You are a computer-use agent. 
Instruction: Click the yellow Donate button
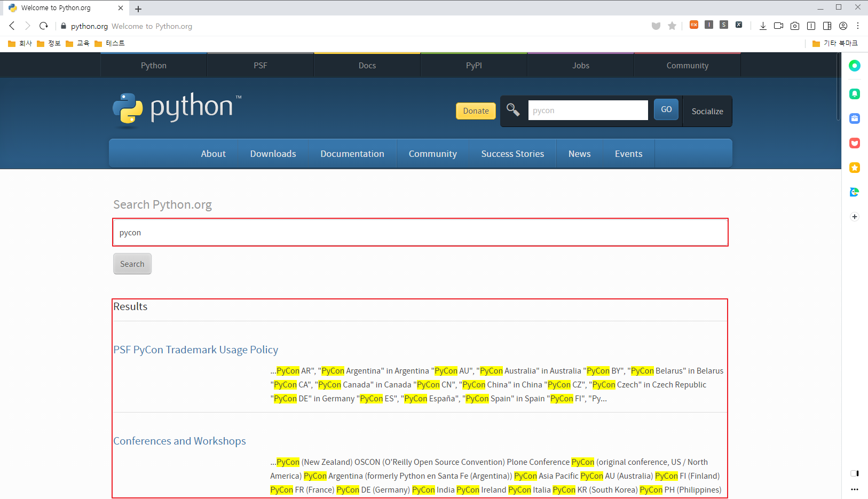(x=476, y=111)
